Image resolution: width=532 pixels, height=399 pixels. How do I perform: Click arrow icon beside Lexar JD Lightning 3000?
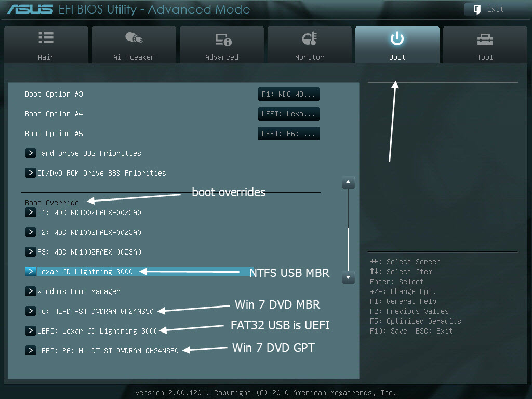tap(31, 271)
